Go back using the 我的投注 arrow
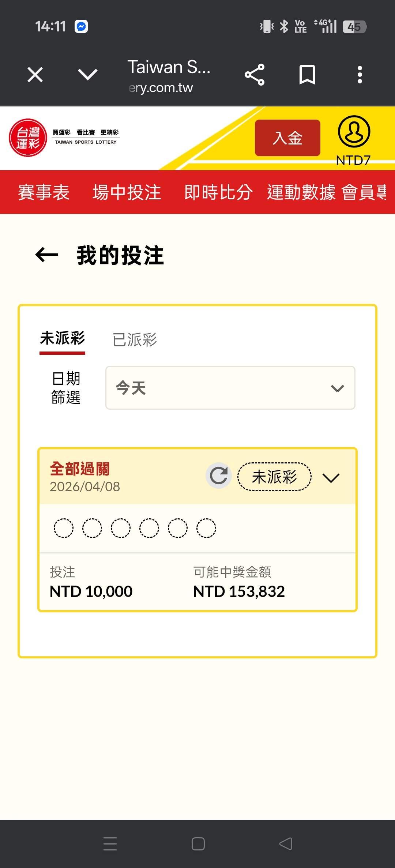Viewport: 395px width, 868px height. click(x=47, y=255)
